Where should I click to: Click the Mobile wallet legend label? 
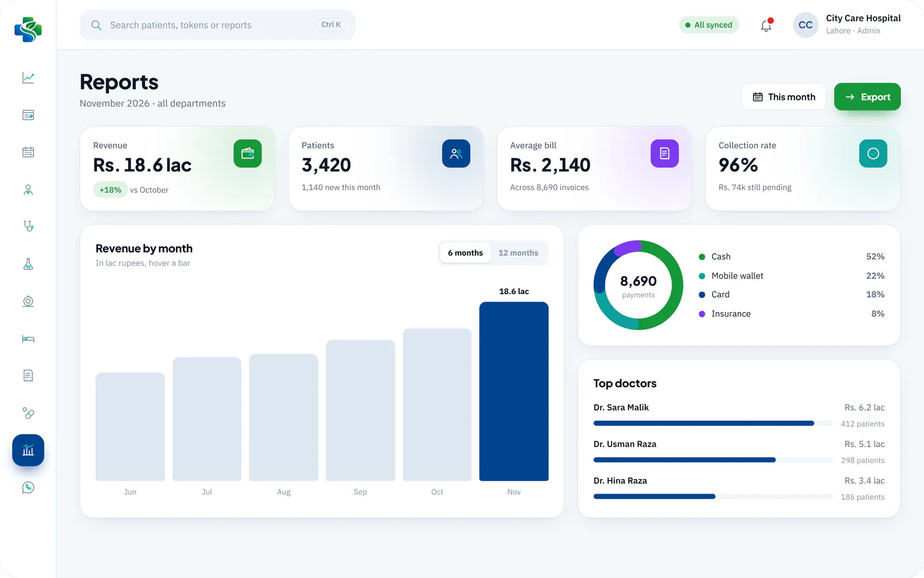(737, 276)
